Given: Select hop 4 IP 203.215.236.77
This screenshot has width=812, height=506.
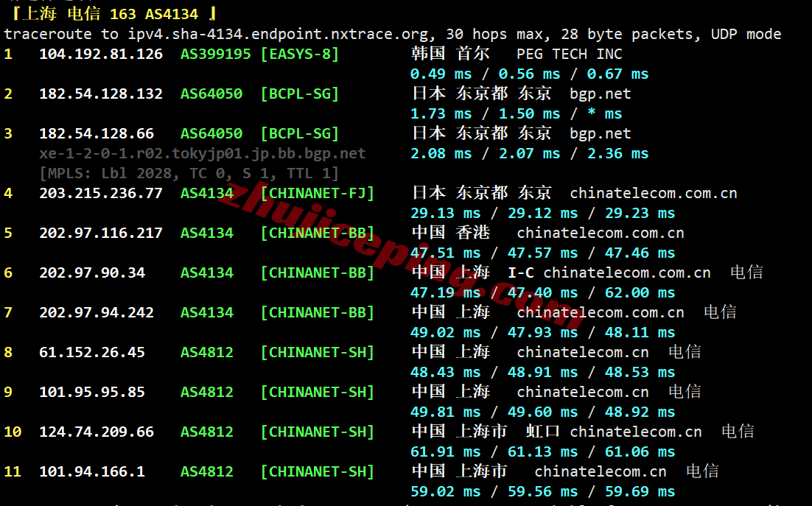Looking at the screenshot, I should pos(101,193).
